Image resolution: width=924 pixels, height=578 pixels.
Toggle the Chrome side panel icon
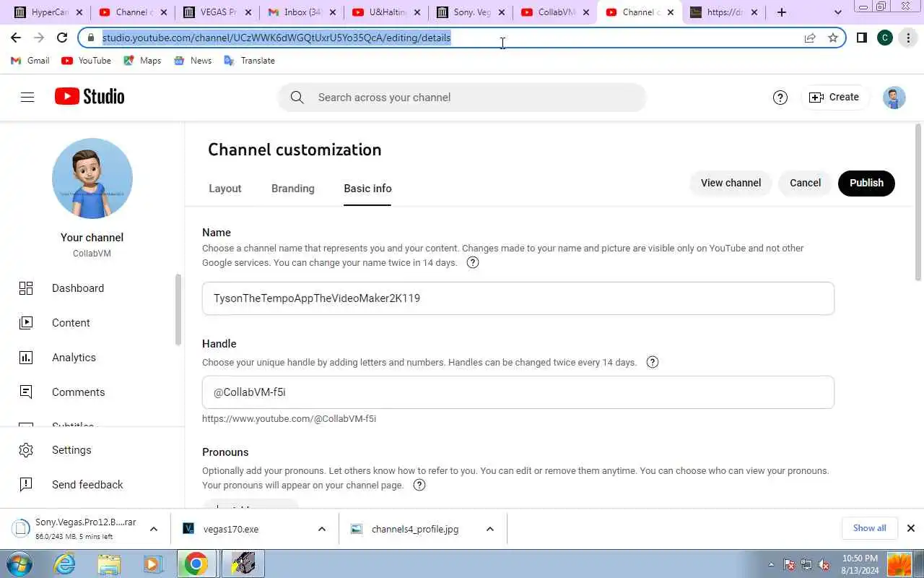click(x=861, y=38)
